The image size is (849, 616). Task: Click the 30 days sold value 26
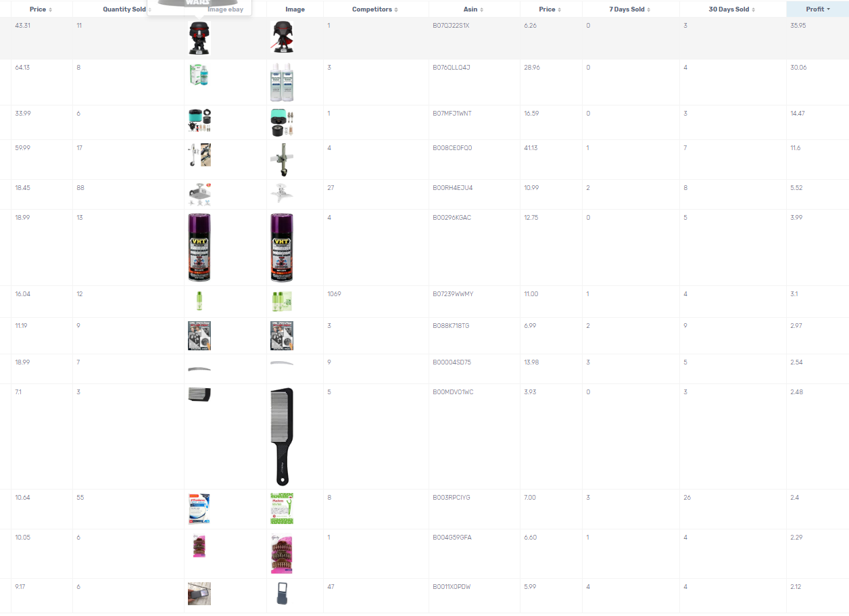(x=687, y=498)
